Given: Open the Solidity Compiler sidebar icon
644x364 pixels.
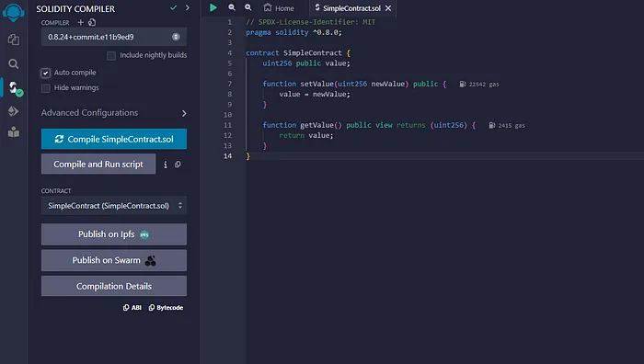Looking at the screenshot, I should (x=16, y=88).
